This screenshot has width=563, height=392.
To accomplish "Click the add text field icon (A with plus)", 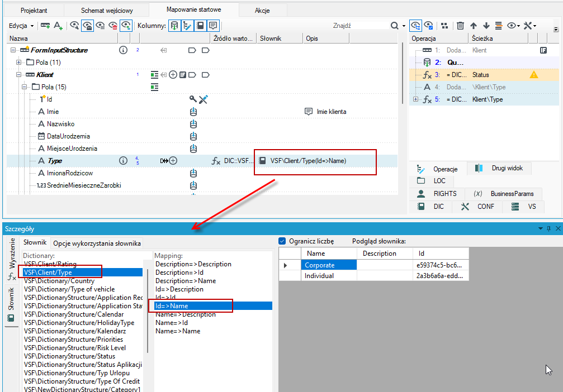I will pyautogui.click(x=58, y=26).
